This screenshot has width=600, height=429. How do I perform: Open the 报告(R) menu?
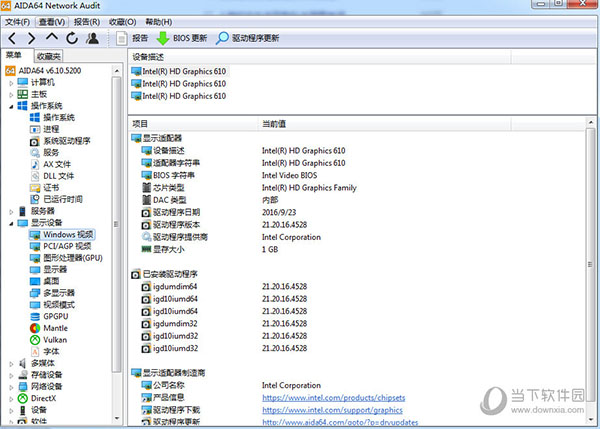pyautogui.click(x=87, y=22)
